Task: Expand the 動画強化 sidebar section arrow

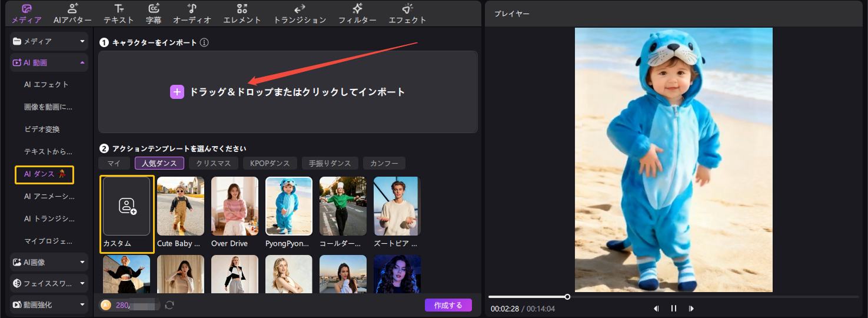Action: (82, 304)
